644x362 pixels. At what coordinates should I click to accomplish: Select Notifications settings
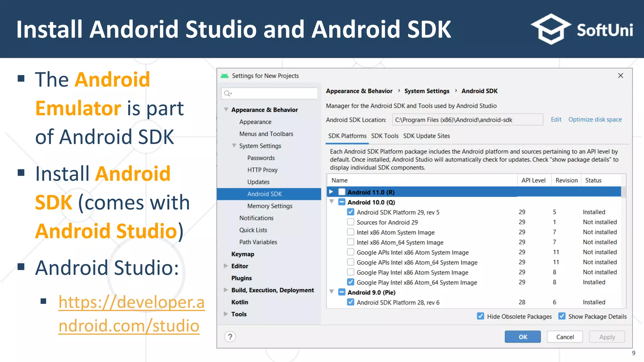tap(256, 218)
